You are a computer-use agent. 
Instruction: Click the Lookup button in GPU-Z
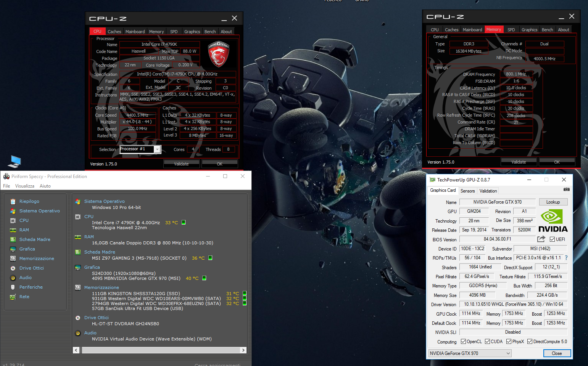coord(553,202)
